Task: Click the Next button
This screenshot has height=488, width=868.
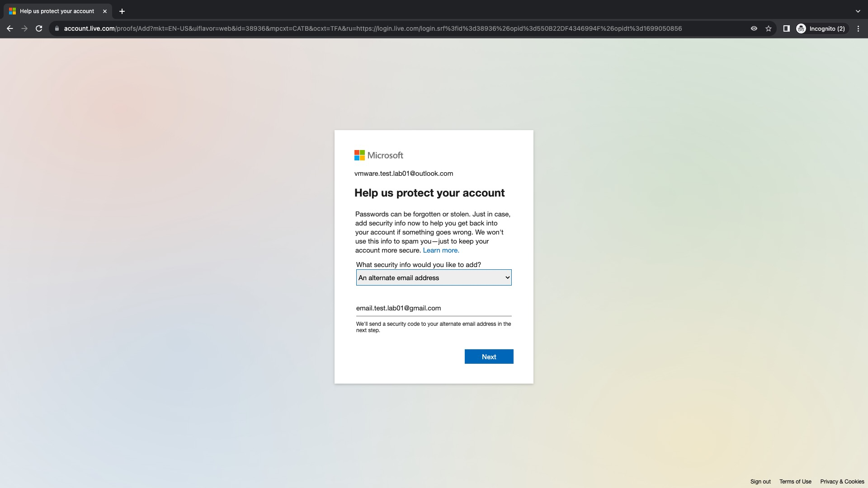Action: coord(489,357)
